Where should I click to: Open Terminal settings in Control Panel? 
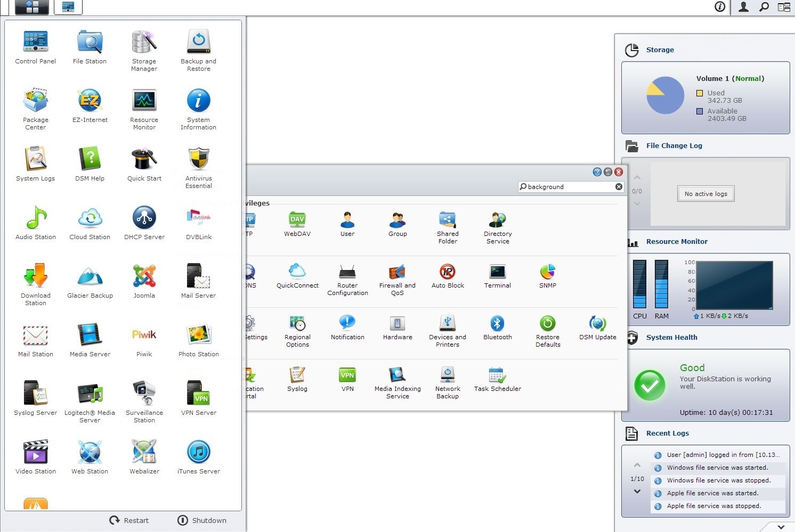click(x=498, y=276)
